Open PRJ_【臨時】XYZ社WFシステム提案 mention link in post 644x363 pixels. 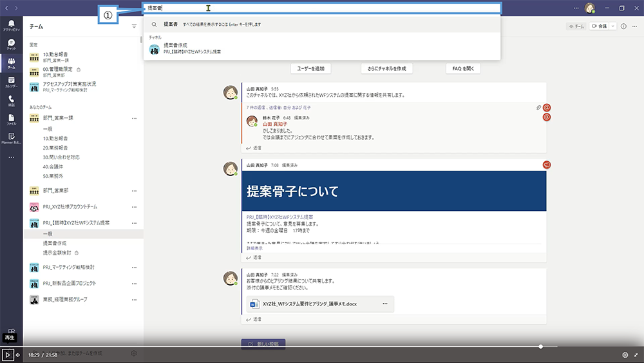[x=279, y=217]
